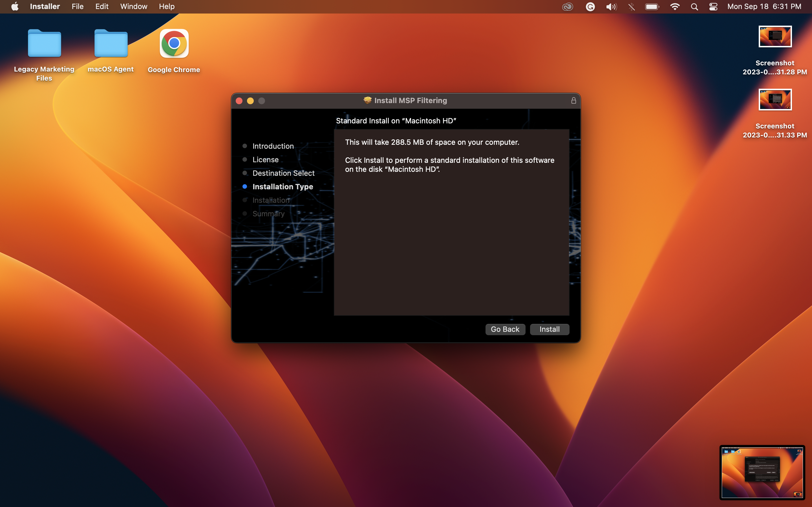Select the Introduction step in the sidebar

point(273,146)
